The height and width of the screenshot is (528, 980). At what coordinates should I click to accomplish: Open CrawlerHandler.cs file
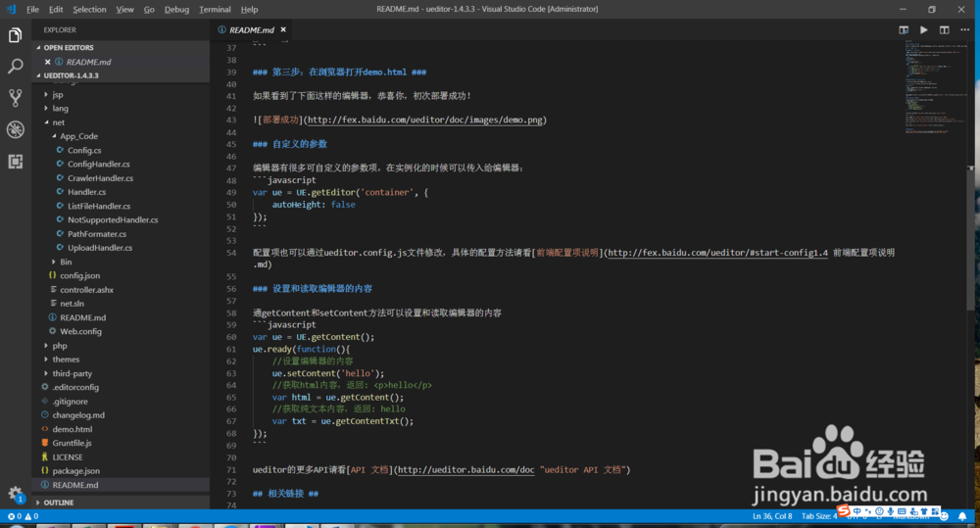[x=100, y=178]
